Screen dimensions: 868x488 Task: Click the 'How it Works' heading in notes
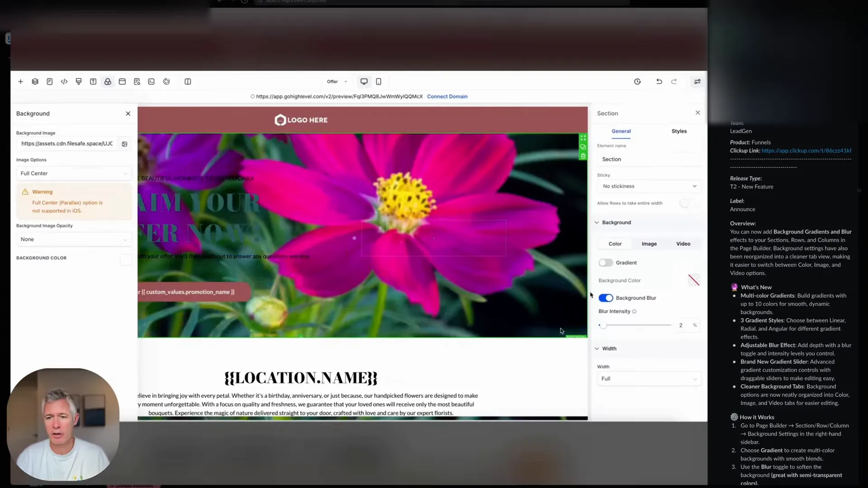tap(757, 418)
